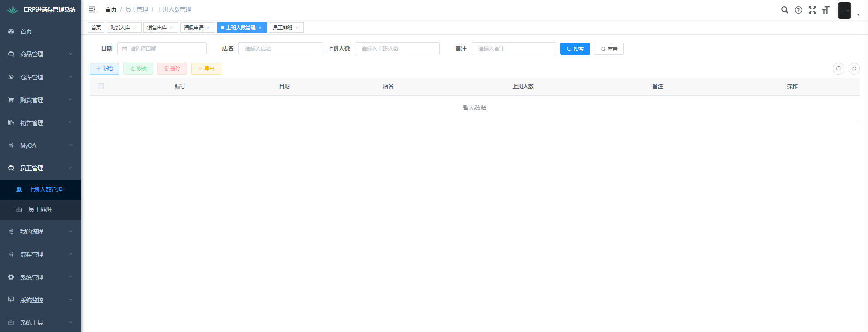This screenshot has height=332, width=868.
Task: Expand the 销售管理 menu chevron
Action: tap(71, 122)
